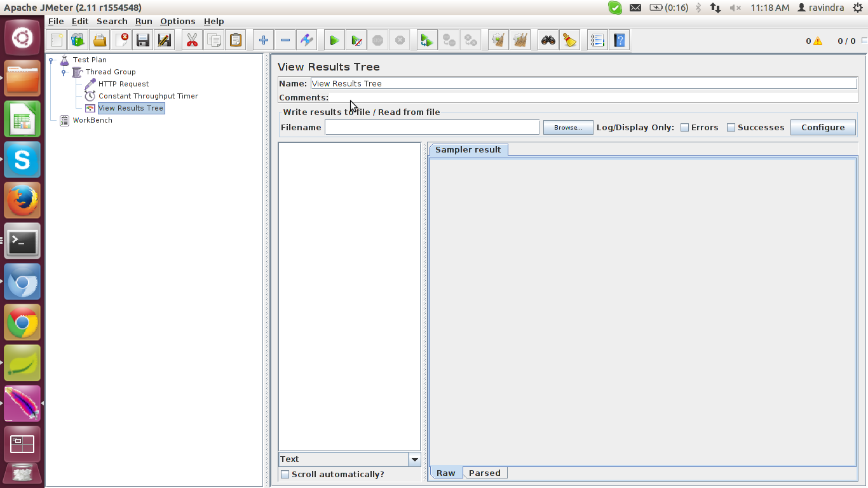
Task: Enable the Successes checkbox
Action: tap(731, 128)
